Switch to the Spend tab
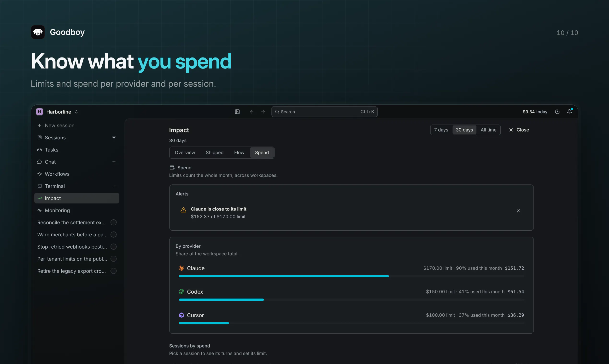 [x=262, y=153]
